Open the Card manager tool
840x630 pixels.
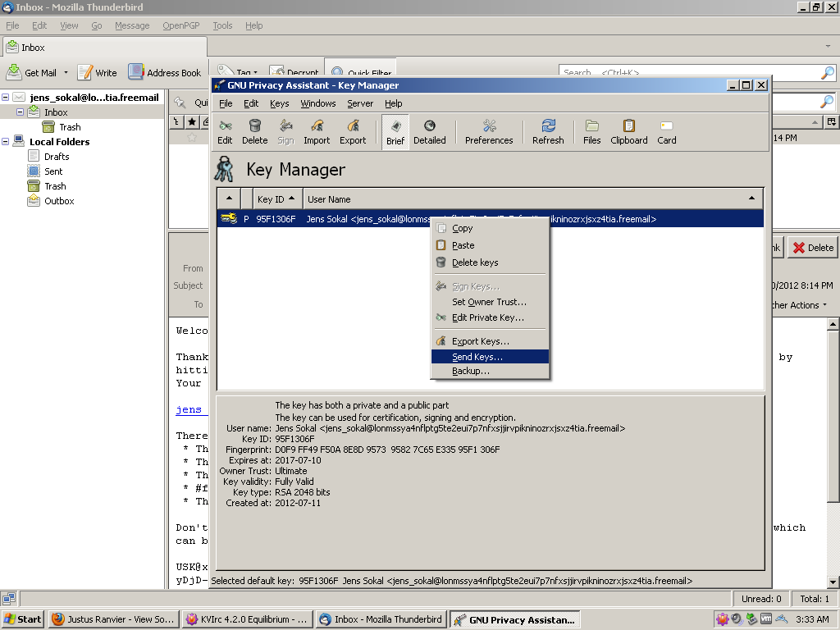tap(666, 132)
